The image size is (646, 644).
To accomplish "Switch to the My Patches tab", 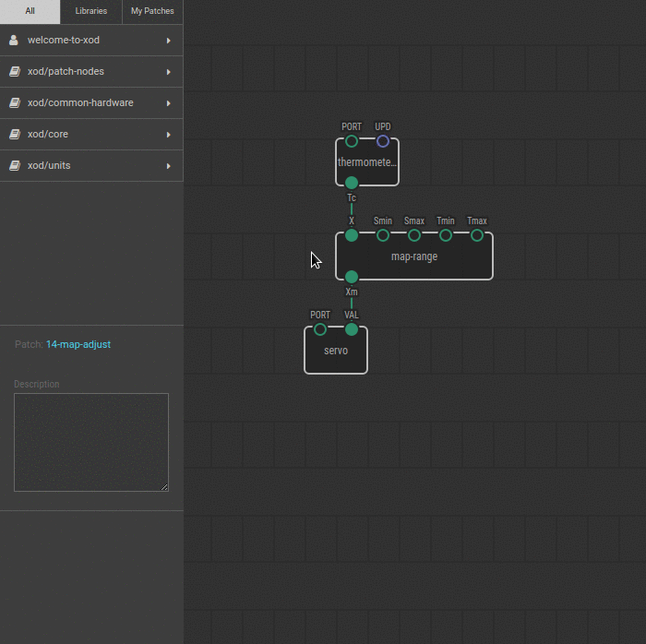I will pyautogui.click(x=152, y=11).
